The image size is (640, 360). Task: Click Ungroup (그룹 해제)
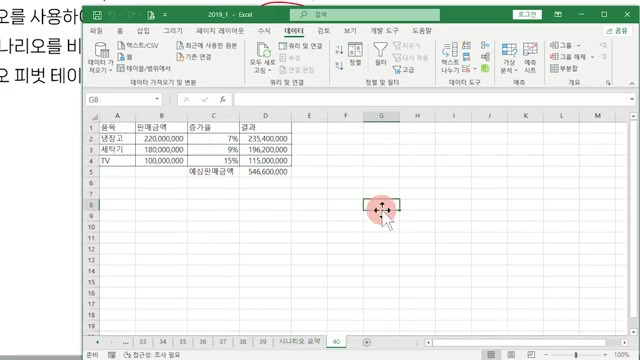pyautogui.click(x=568, y=57)
